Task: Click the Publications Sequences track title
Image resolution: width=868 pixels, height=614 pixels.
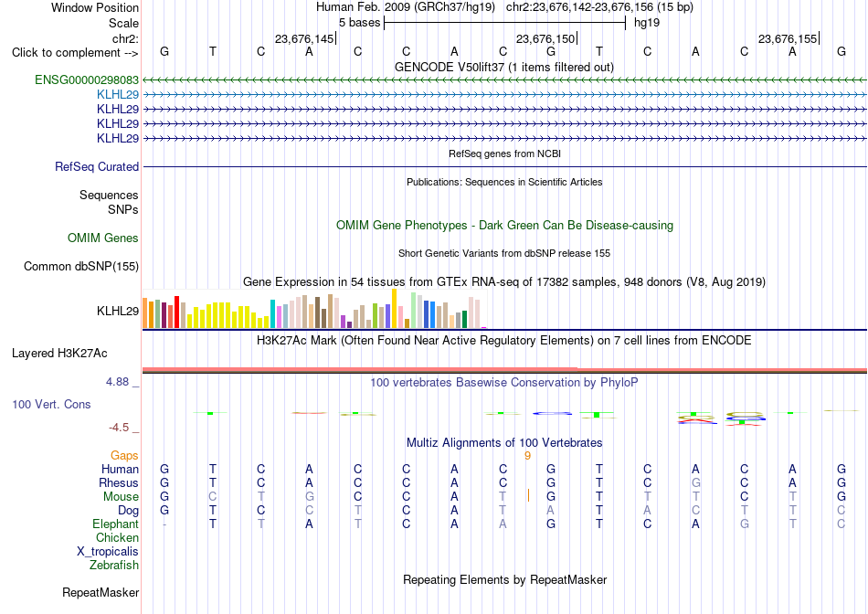Action: click(x=504, y=182)
